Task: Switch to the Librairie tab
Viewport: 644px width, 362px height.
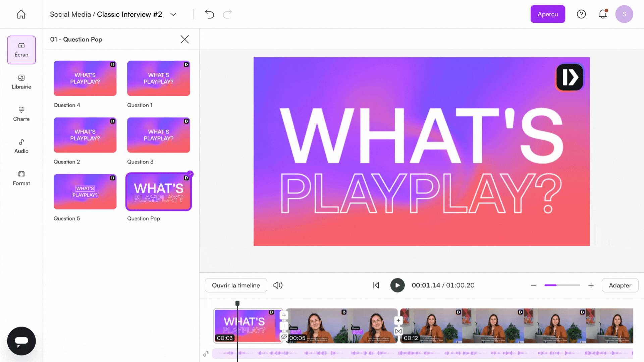Action: coord(21,82)
